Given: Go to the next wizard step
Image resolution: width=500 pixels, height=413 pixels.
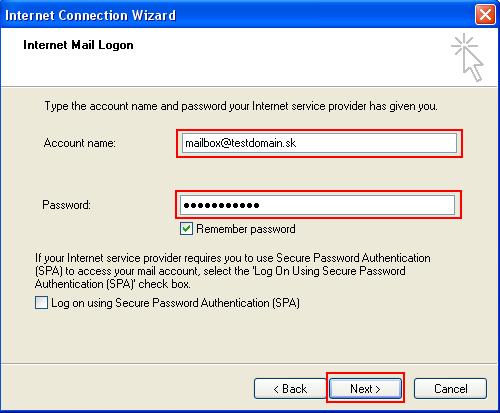Looking at the screenshot, I should (365, 389).
